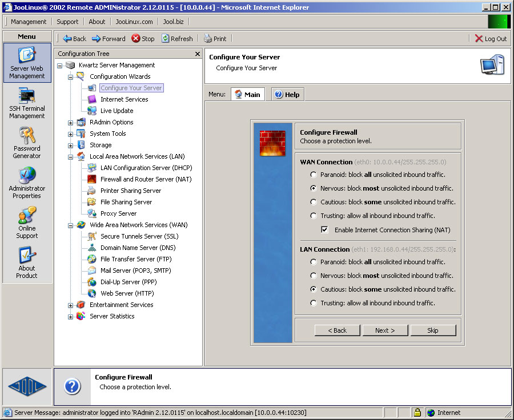514x420 pixels.
Task: Select LAN Trusting allow all option
Action: click(x=314, y=303)
